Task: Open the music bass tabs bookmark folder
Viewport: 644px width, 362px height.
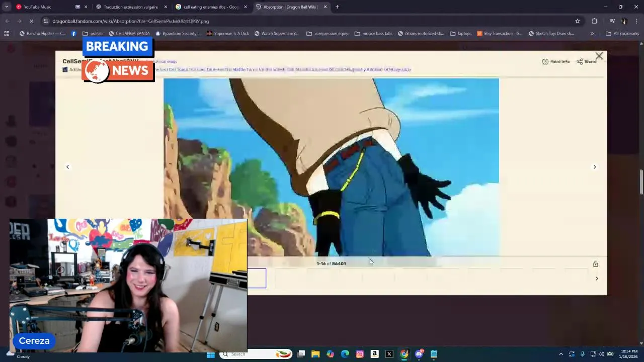Action: [x=373, y=34]
